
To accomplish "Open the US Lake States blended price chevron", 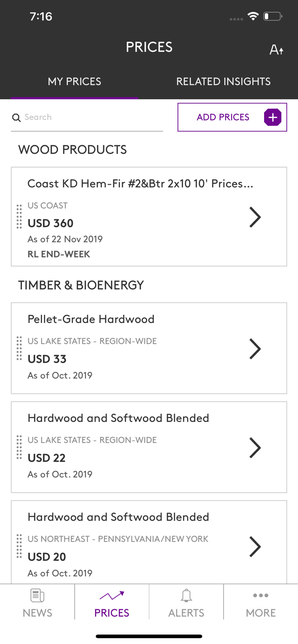I will tap(255, 447).
